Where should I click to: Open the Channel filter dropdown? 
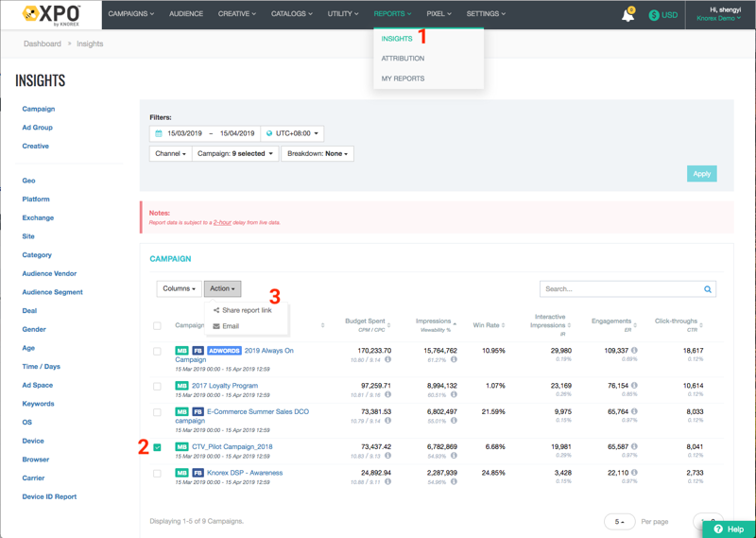click(170, 153)
